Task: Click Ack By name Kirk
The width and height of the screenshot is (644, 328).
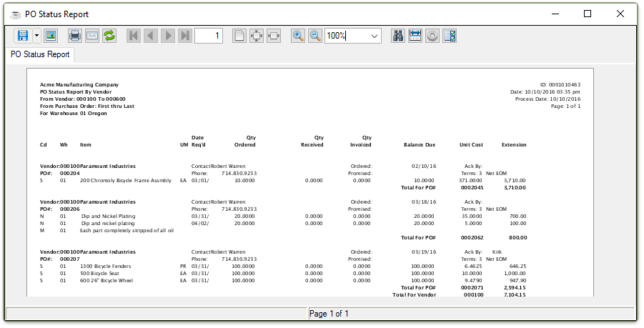Action: click(497, 252)
